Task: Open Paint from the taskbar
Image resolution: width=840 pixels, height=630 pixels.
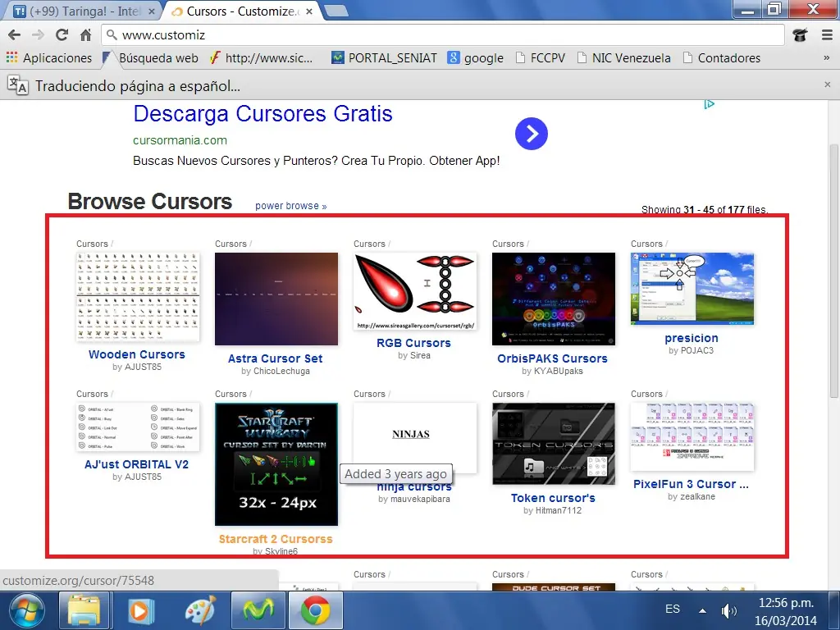Action: click(200, 610)
